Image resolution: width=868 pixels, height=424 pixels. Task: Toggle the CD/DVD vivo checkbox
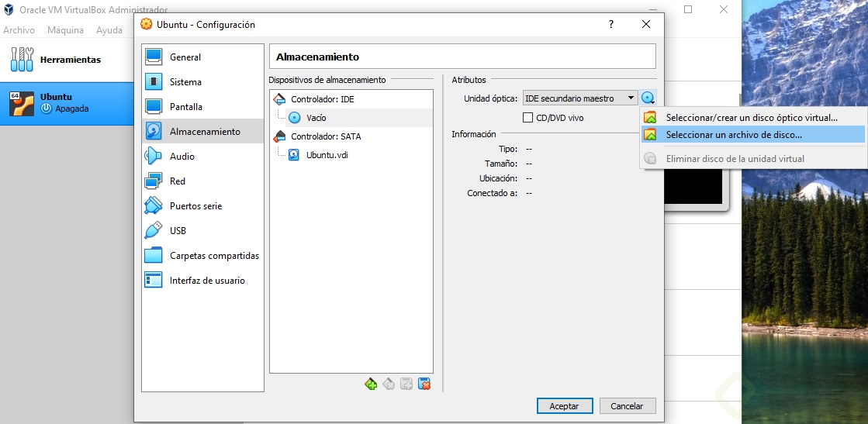tap(527, 117)
